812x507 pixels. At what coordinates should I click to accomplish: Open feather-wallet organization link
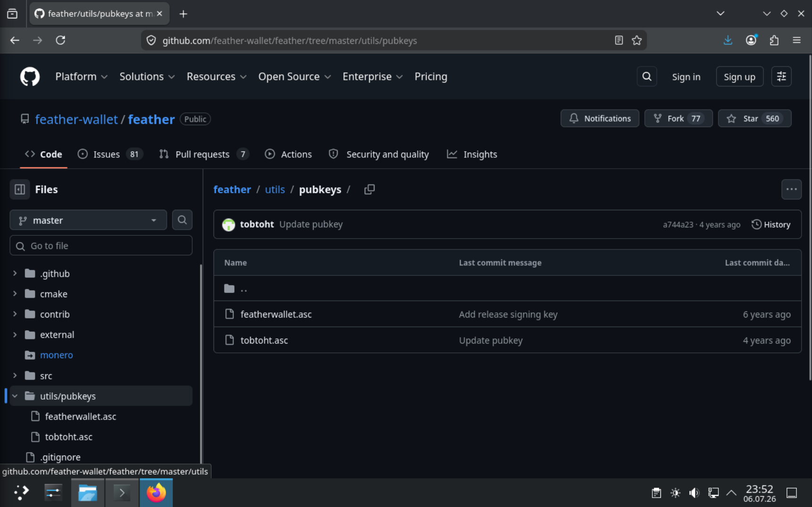point(77,119)
